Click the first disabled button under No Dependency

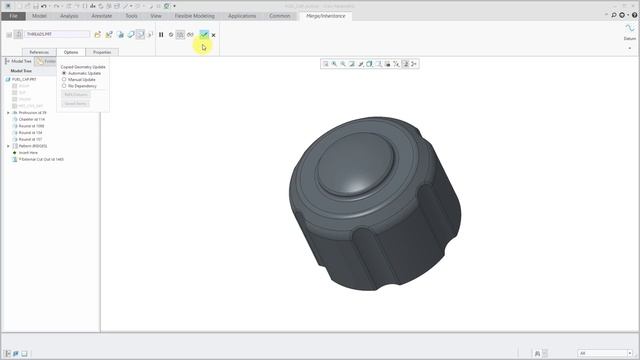click(76, 95)
